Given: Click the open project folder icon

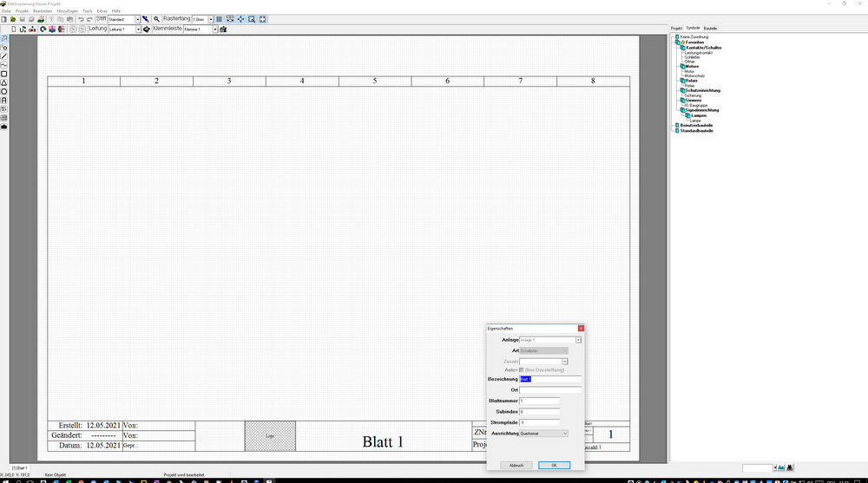Looking at the screenshot, I should point(13,18).
